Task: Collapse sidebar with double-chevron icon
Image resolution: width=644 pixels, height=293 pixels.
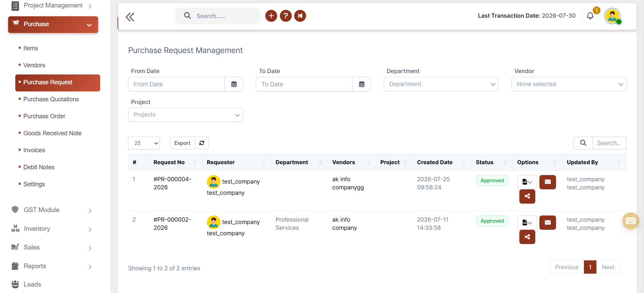Action: tap(130, 17)
